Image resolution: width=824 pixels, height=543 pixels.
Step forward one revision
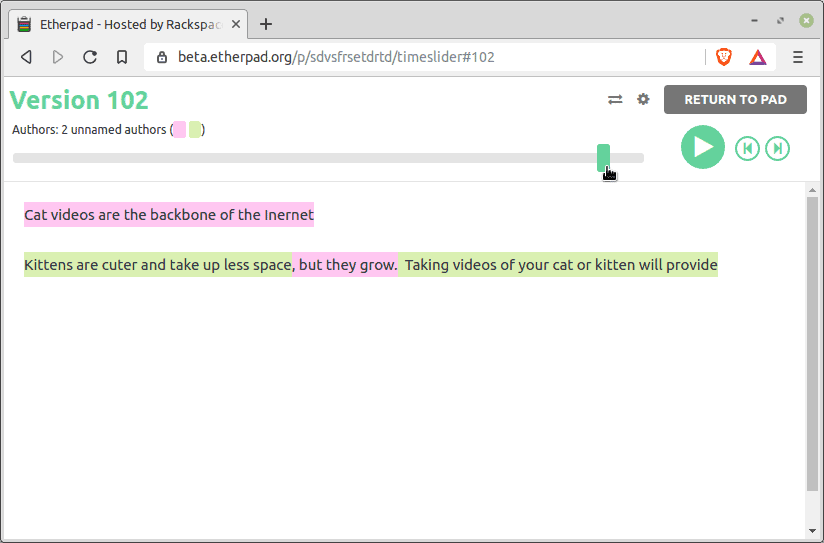pos(777,149)
